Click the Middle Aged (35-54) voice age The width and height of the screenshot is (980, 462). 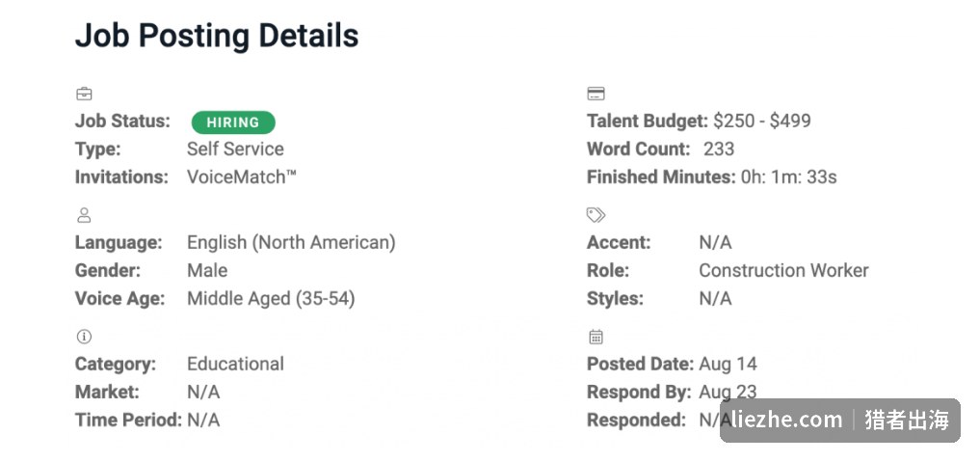[271, 299]
